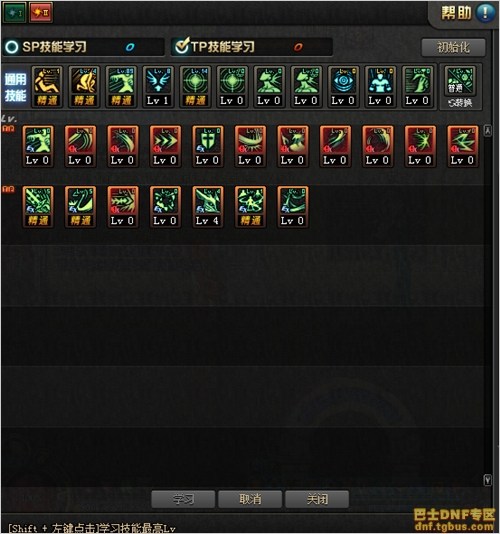Toggle the TP技能学习 checkbox

click(181, 46)
